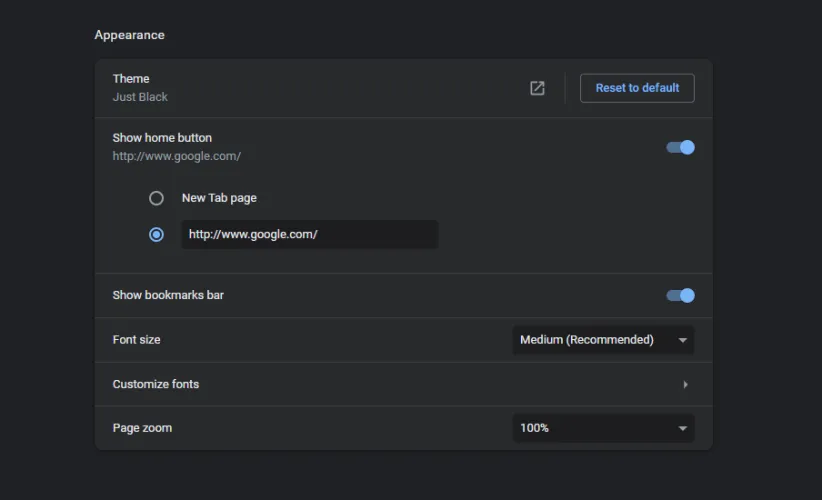Open the Font size Medium (Recommended) dropdown
Screen dimensions: 822x500
point(590,340)
